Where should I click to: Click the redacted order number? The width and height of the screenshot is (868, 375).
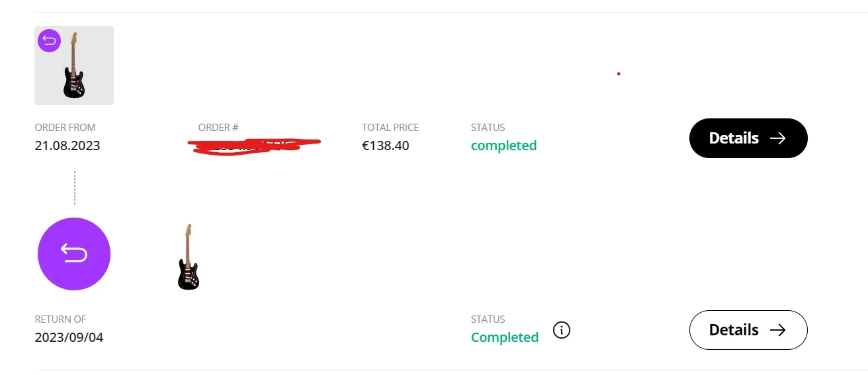pyautogui.click(x=255, y=146)
